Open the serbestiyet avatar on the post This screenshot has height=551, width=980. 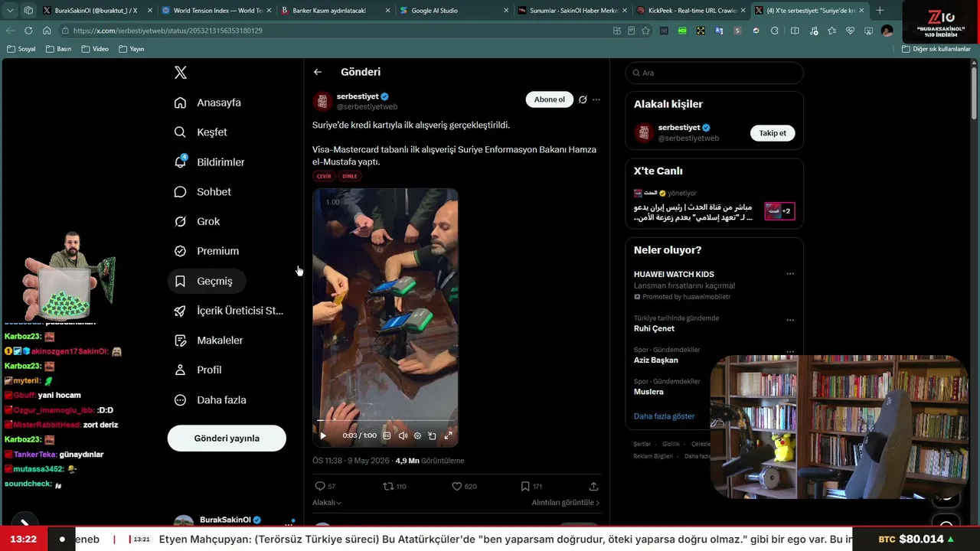(322, 101)
